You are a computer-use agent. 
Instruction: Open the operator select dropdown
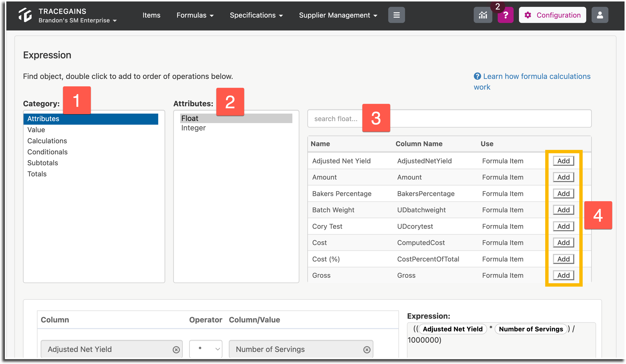(206, 349)
